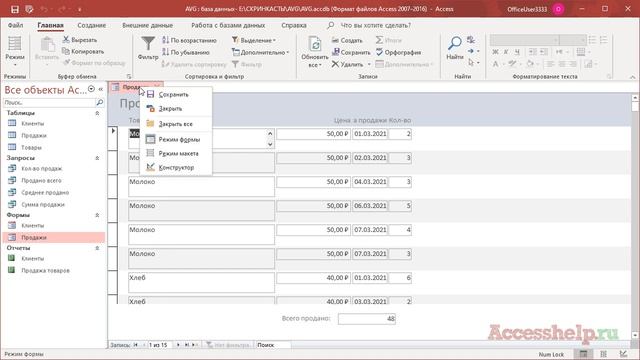Collapse the Запросы group
This screenshot has height=360, width=640.
click(97, 158)
